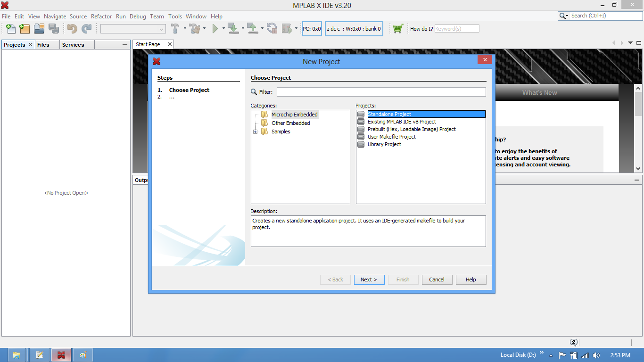Minimize the Projects panel

[x=125, y=45]
